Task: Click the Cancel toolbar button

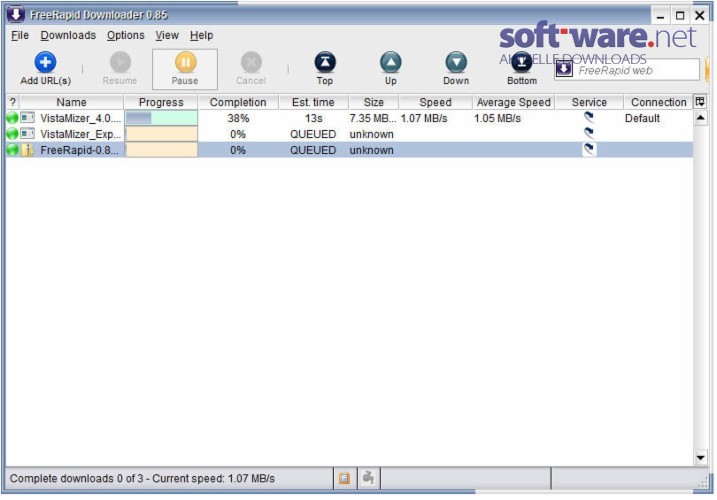Action: pos(251,69)
